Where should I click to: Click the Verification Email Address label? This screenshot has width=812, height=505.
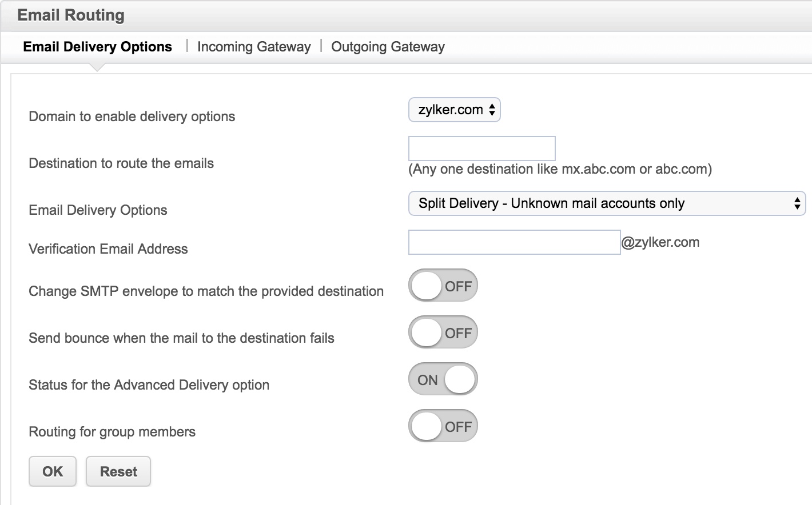click(108, 249)
